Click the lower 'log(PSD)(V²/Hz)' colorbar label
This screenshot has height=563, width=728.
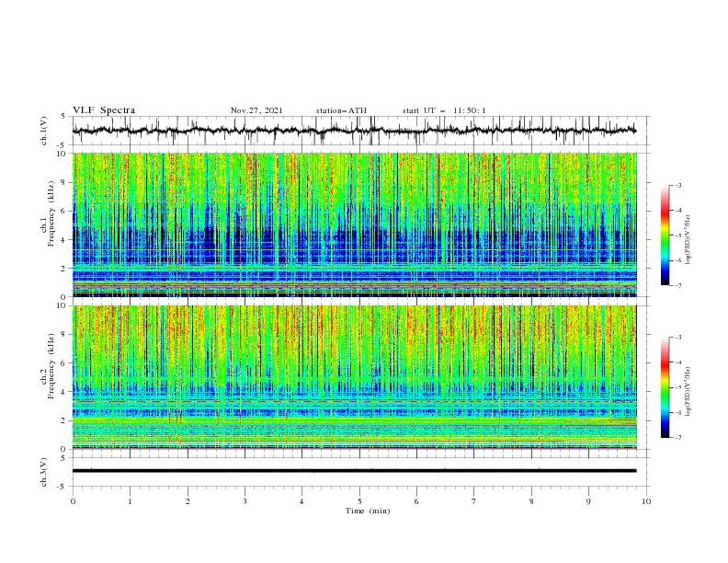click(x=688, y=392)
